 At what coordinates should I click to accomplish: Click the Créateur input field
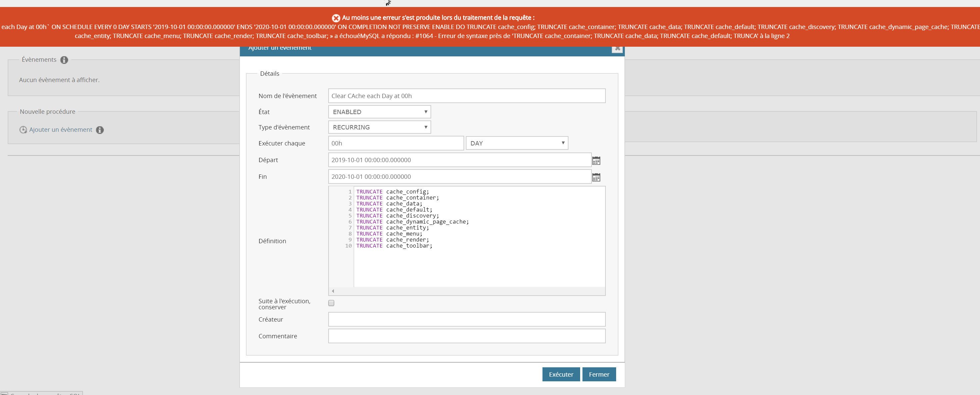(467, 319)
